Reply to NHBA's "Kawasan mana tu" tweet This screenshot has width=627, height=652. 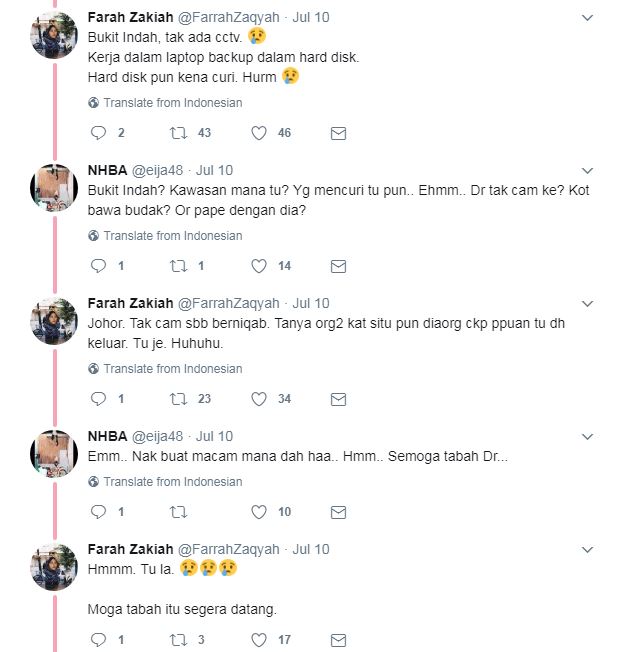98,266
